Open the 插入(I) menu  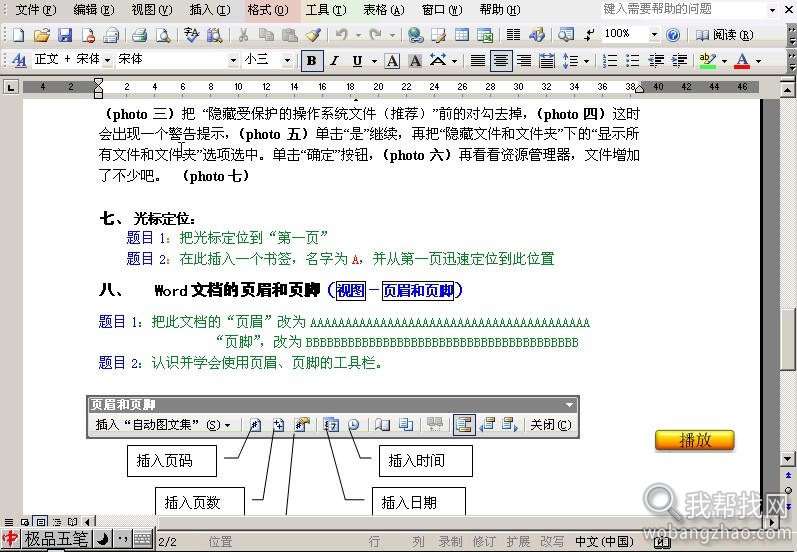tap(210, 10)
